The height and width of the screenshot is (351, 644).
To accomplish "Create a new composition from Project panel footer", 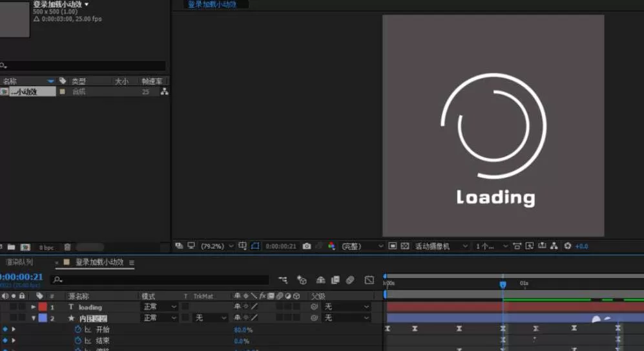I will coord(25,247).
